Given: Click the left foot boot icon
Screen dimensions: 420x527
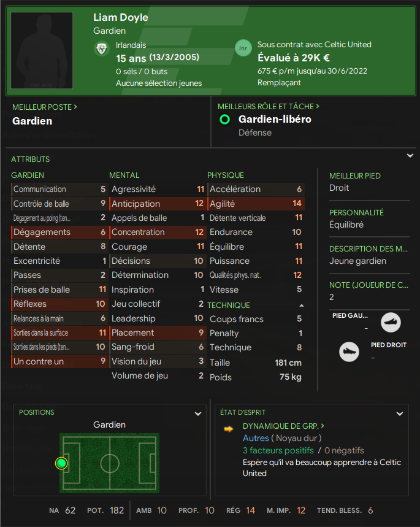Looking at the screenshot, I should coord(391,322).
